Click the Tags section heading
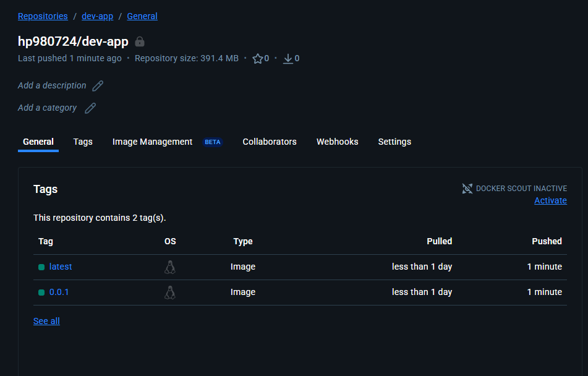588x376 pixels. (x=45, y=189)
